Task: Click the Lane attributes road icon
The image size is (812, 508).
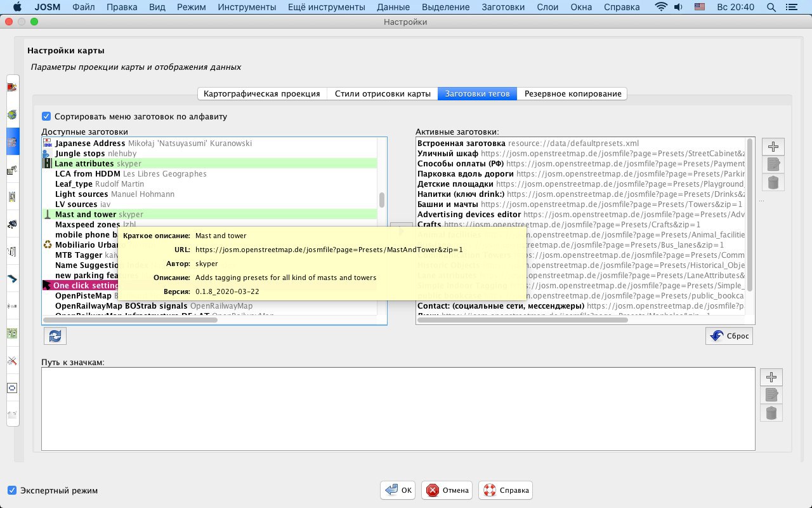Action: (x=48, y=164)
